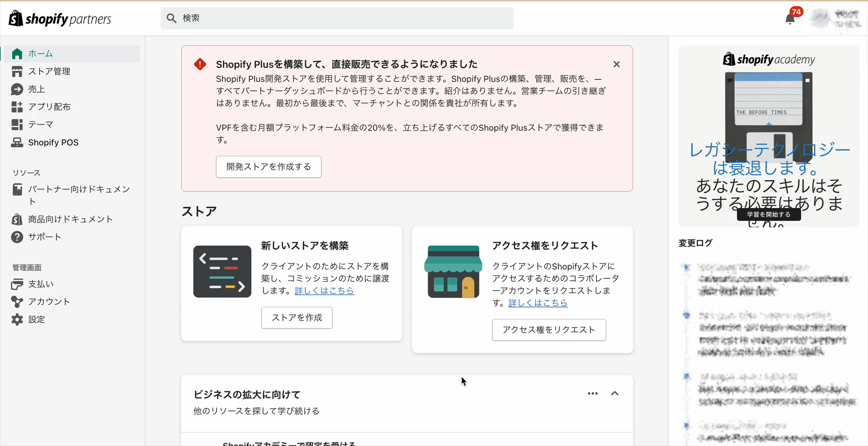Click the Shopify academy logo
The image size is (868, 446).
pos(768,59)
